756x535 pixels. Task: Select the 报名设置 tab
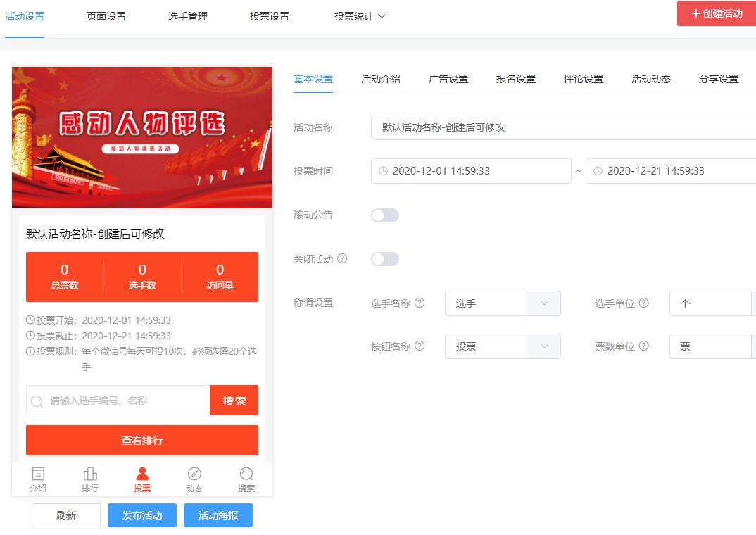click(x=517, y=80)
